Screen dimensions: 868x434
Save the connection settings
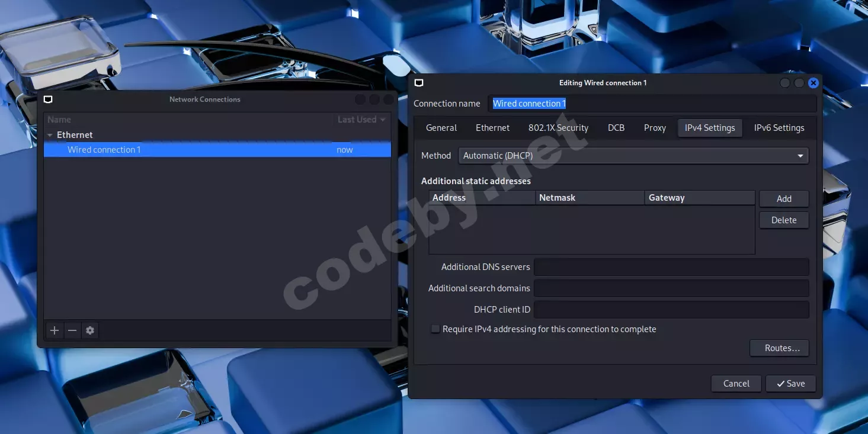pyautogui.click(x=790, y=384)
